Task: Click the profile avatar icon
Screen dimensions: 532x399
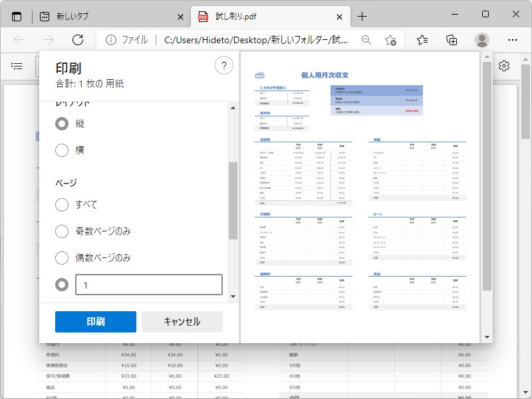Action: [481, 39]
